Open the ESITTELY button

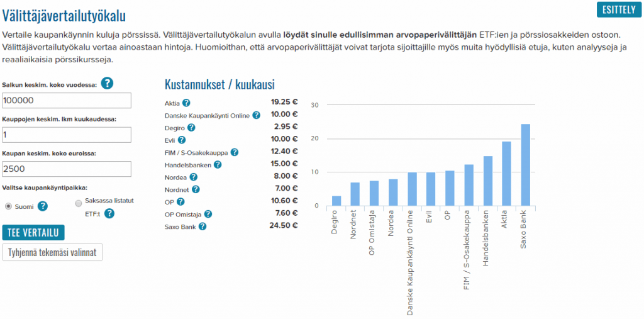tap(619, 10)
